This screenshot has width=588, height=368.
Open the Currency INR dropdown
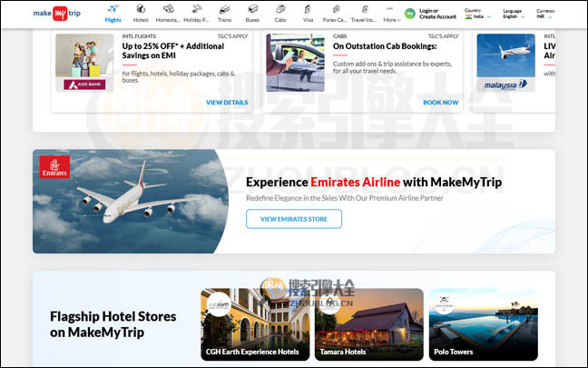tap(544, 14)
